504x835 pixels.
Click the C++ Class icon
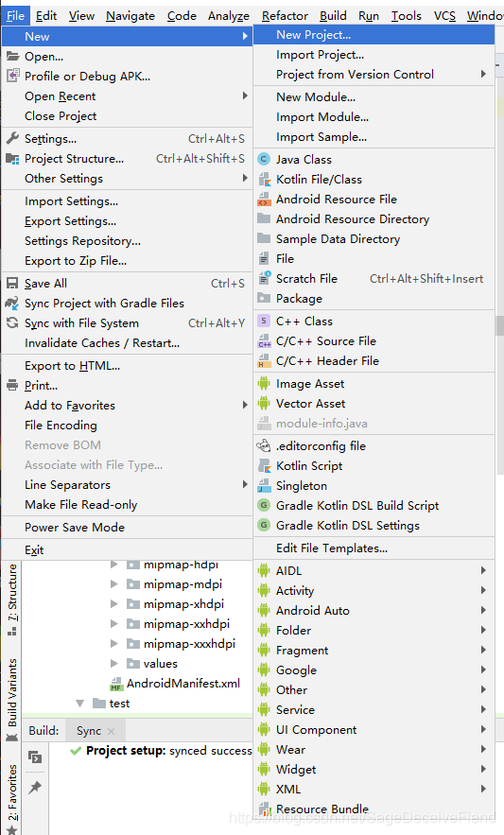264,322
